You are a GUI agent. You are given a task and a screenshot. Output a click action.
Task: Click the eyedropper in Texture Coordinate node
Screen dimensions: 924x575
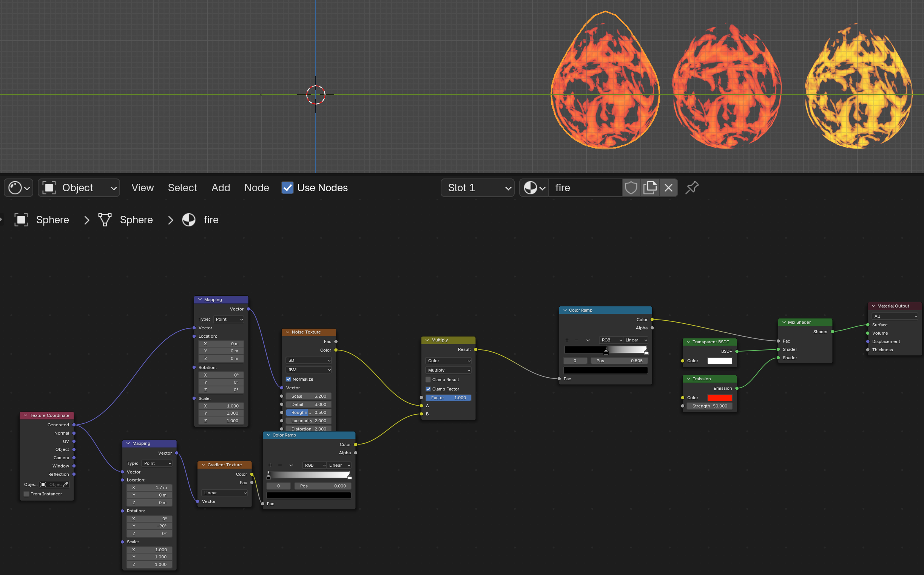click(x=65, y=484)
